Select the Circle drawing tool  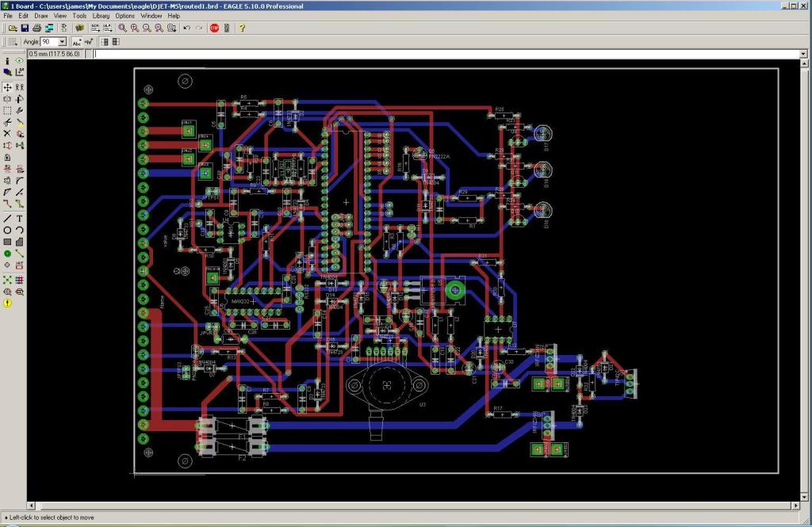pos(7,230)
